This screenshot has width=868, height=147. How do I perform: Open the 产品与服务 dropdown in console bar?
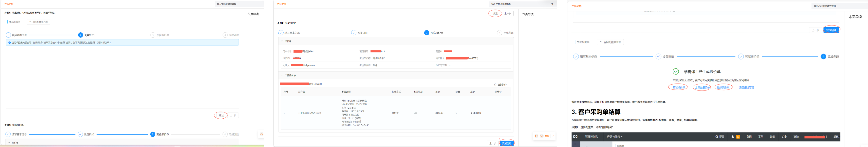[x=614, y=137]
